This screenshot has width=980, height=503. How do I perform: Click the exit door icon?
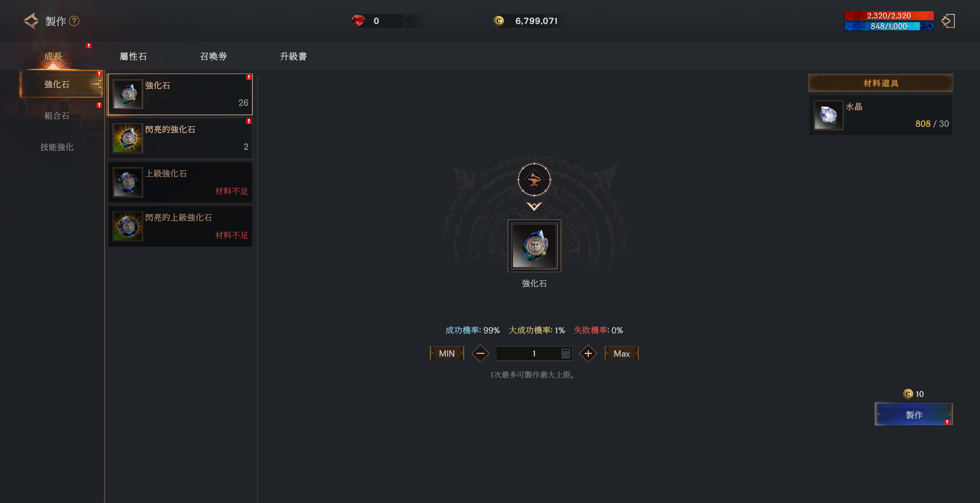click(948, 21)
